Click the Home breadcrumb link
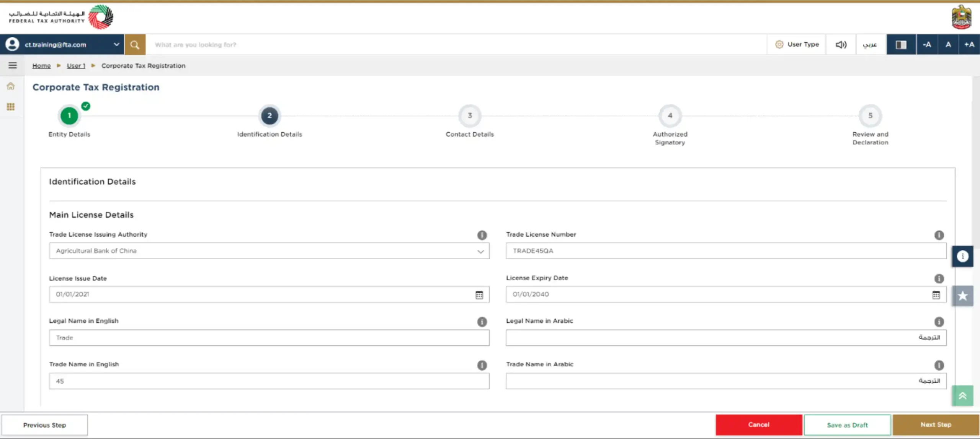The height and width of the screenshot is (439, 980). point(41,66)
